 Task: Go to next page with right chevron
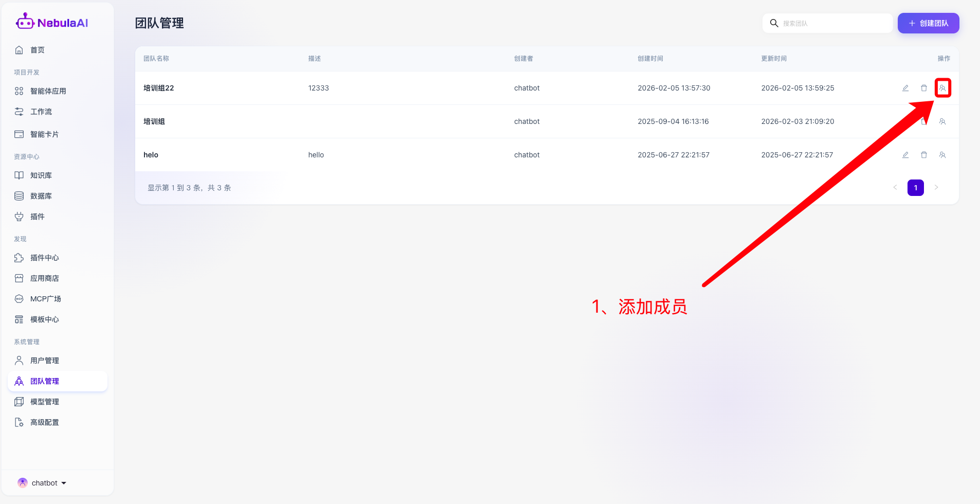click(936, 188)
